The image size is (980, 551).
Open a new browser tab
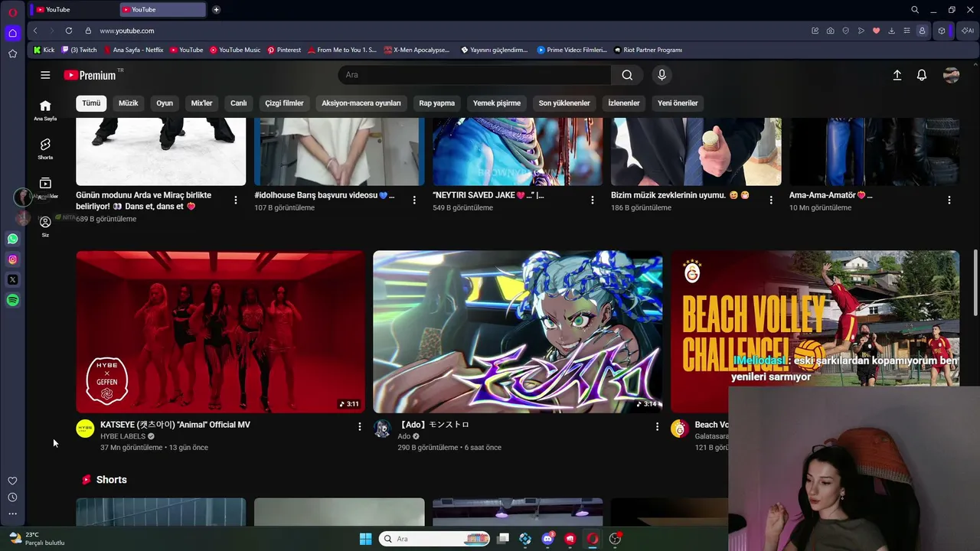pos(216,10)
